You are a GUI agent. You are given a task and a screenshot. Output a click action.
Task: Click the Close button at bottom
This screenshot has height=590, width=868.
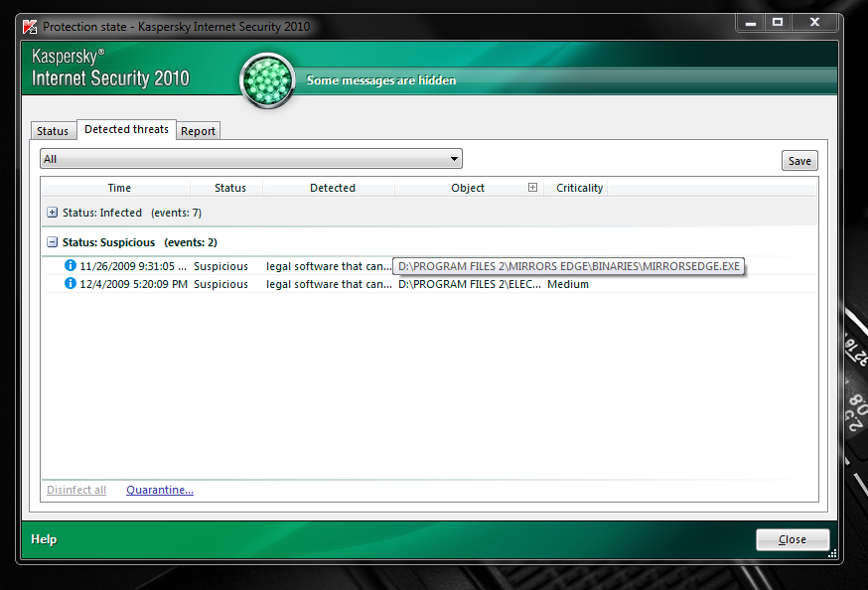pyautogui.click(x=793, y=539)
